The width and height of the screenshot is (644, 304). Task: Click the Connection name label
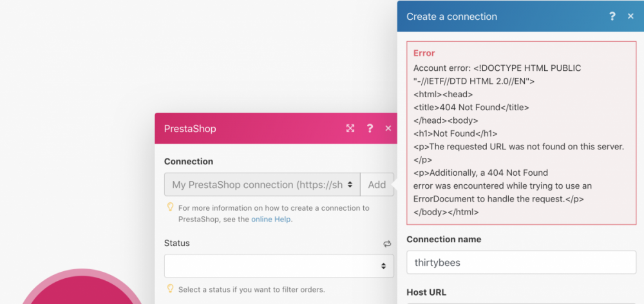[444, 240]
